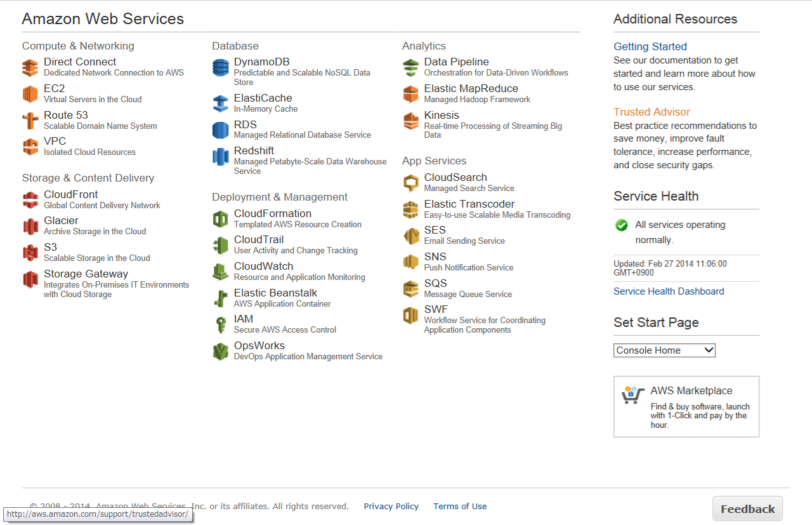The width and height of the screenshot is (812, 525).
Task: Click the CloudFormation service name
Action: pyautogui.click(x=272, y=214)
